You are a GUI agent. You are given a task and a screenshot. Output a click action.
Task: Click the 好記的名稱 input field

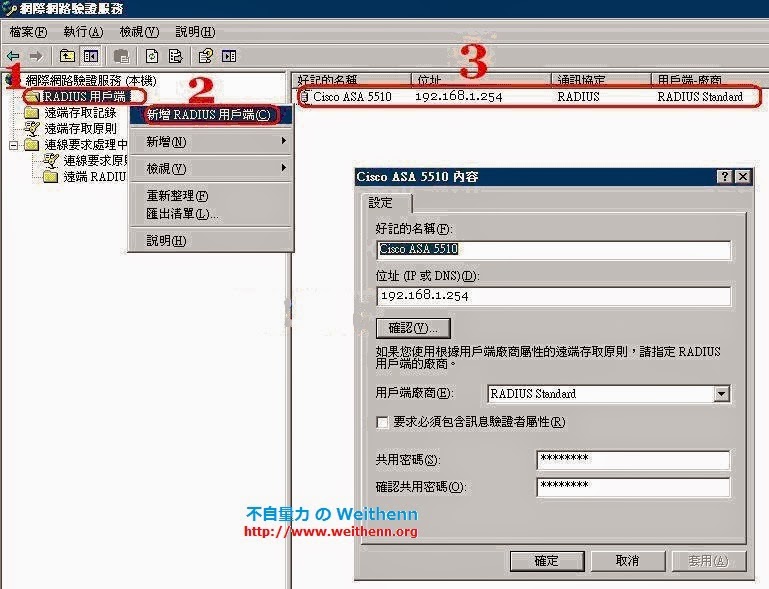(x=554, y=250)
